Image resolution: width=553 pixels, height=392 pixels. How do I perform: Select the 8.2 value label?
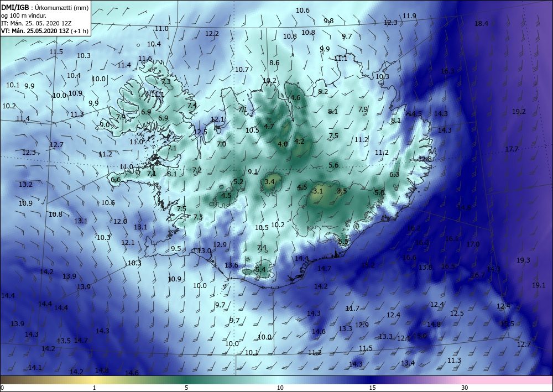tap(323, 91)
